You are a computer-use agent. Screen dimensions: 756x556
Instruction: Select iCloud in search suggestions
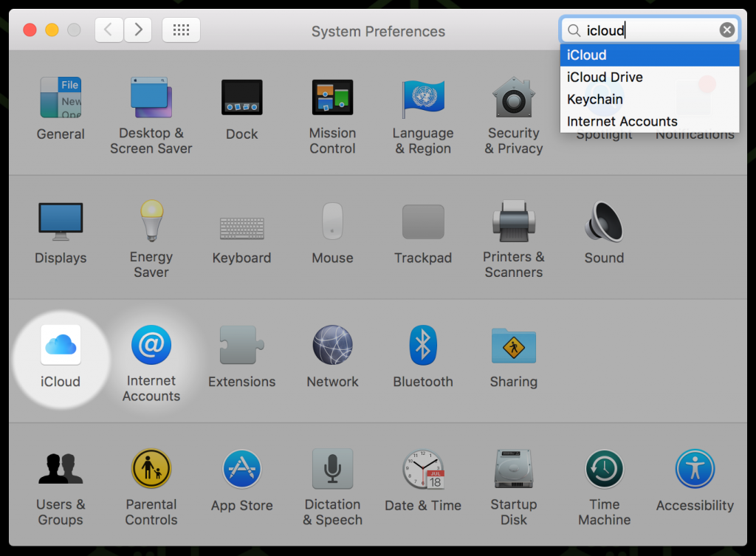pos(650,55)
